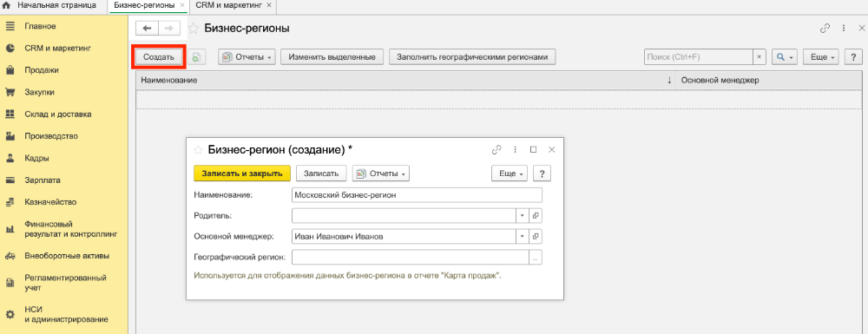Expand the search magnifier dropdown
The height and width of the screenshot is (334, 868).
pyautogui.click(x=785, y=57)
